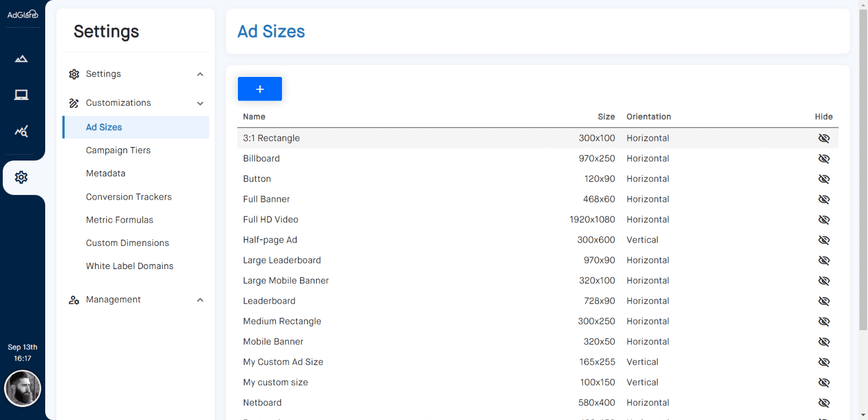The image size is (868, 420).
Task: Select the 3:1 Rectangle row name
Action: point(271,138)
